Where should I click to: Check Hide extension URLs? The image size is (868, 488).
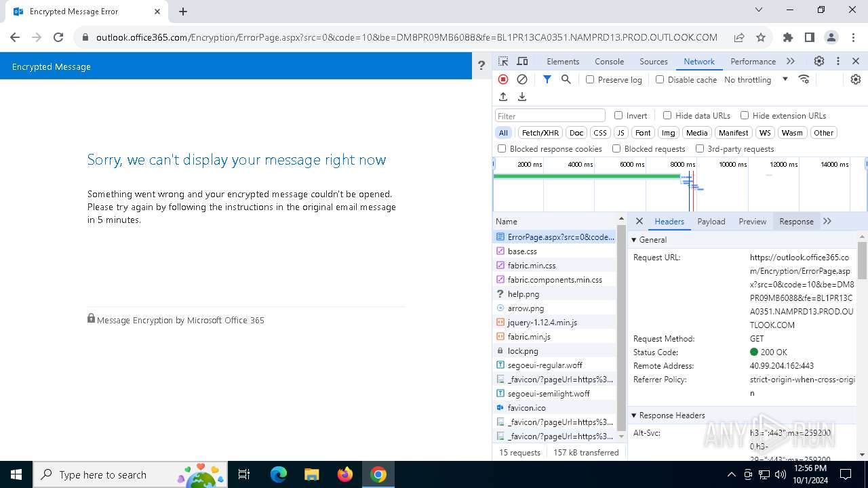(745, 115)
